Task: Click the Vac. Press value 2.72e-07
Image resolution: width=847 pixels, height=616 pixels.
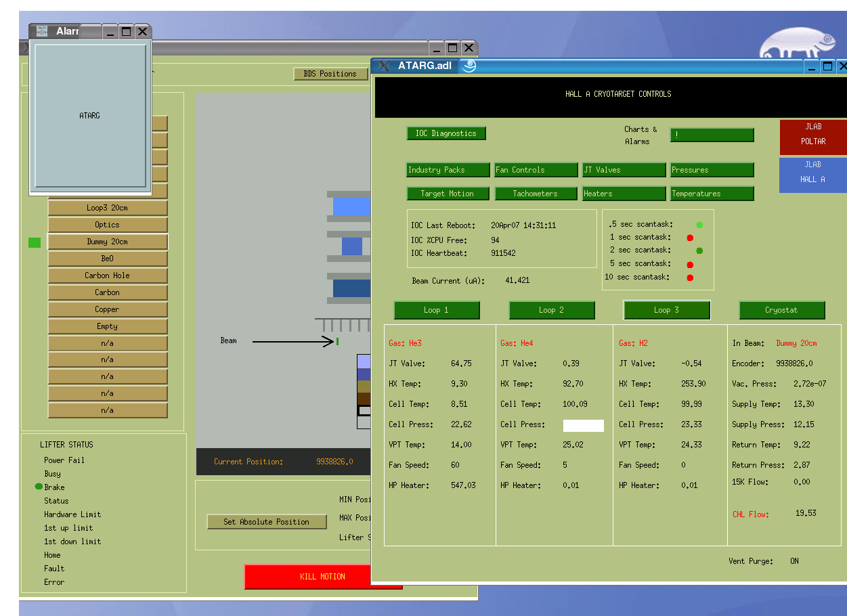Action: pos(810,384)
